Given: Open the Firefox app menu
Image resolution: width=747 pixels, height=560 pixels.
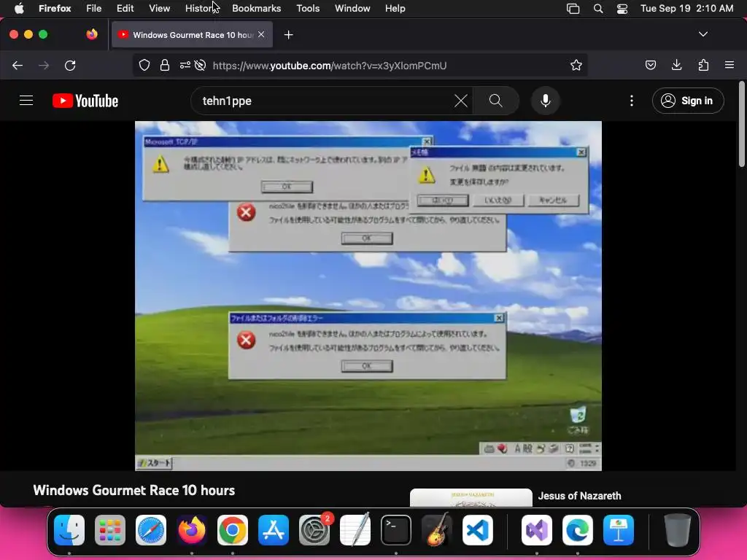Looking at the screenshot, I should (55, 9).
